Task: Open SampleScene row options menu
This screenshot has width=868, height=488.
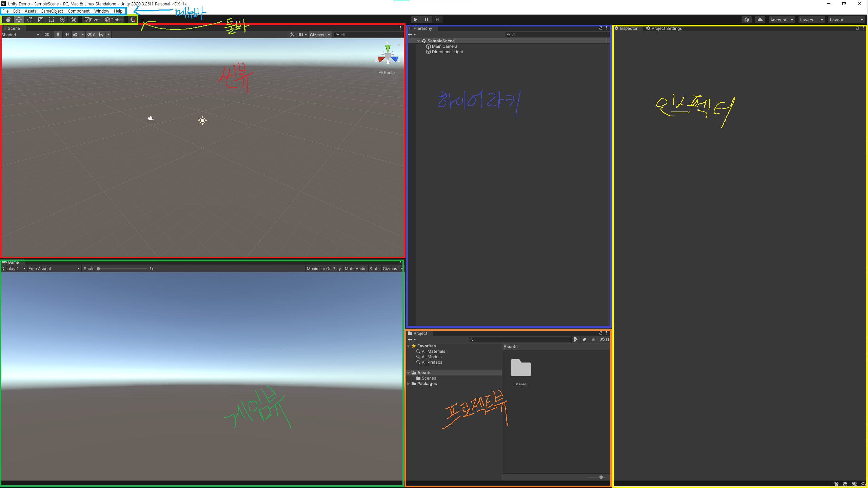Action: 607,41
